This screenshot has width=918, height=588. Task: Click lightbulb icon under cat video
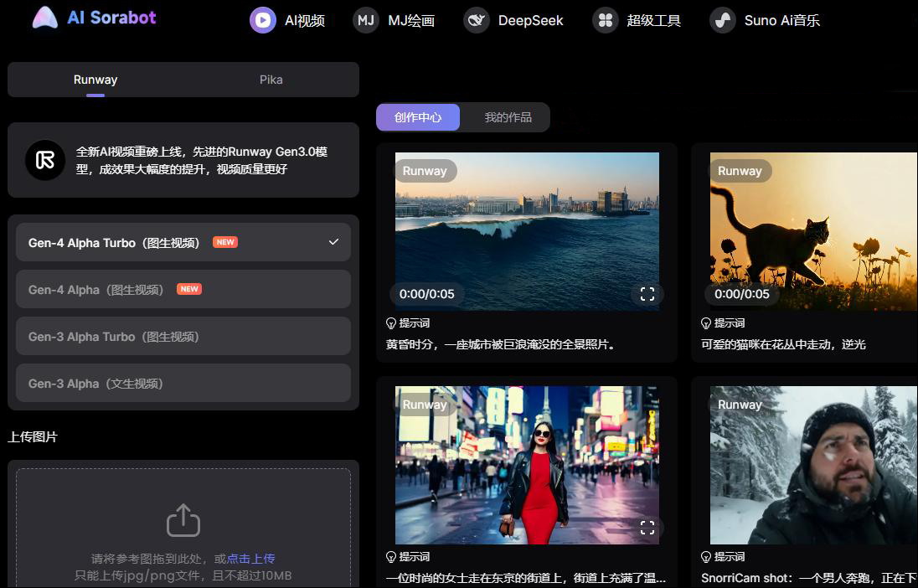click(x=706, y=323)
